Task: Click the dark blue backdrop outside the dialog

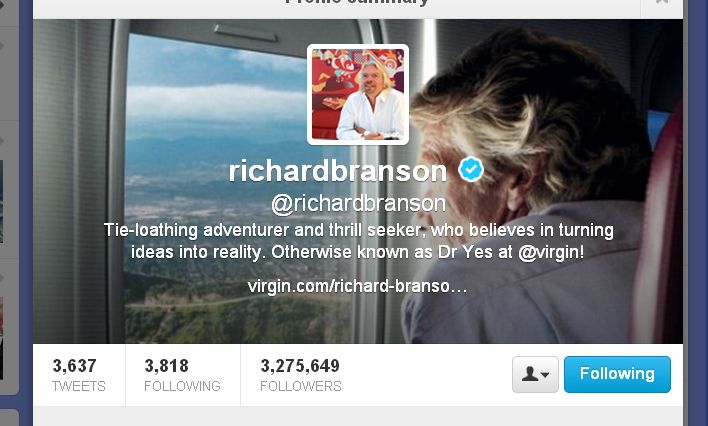Action: [697, 212]
